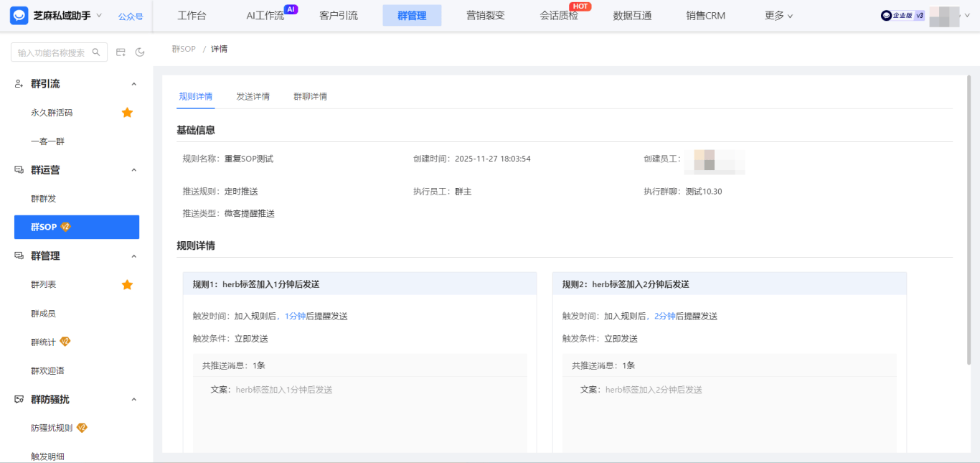Click the 输入功能名称搜索 search field
Image resolution: width=980 pixels, height=463 pixels.
point(52,52)
